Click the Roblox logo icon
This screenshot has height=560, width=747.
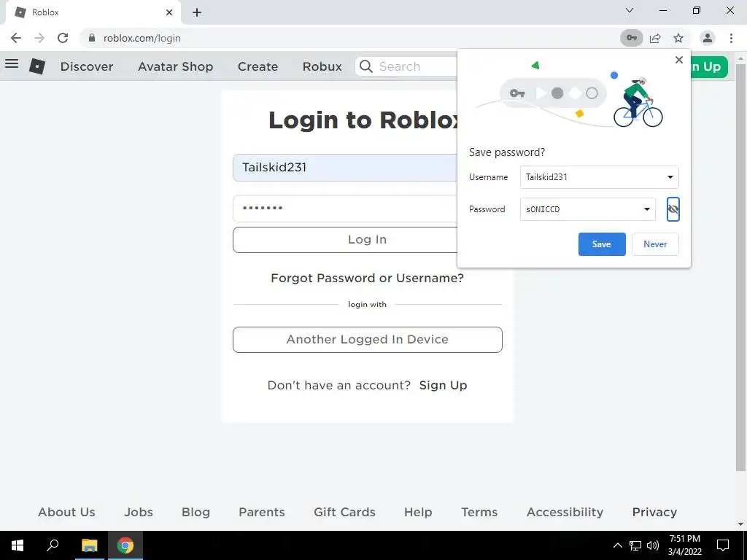point(37,66)
